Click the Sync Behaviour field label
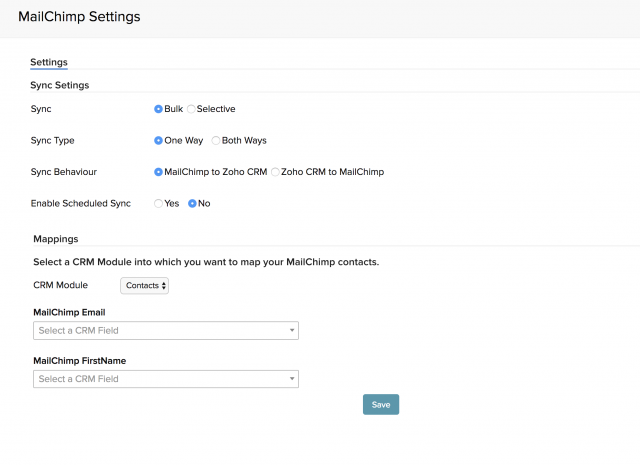This screenshot has width=640, height=465. [64, 172]
